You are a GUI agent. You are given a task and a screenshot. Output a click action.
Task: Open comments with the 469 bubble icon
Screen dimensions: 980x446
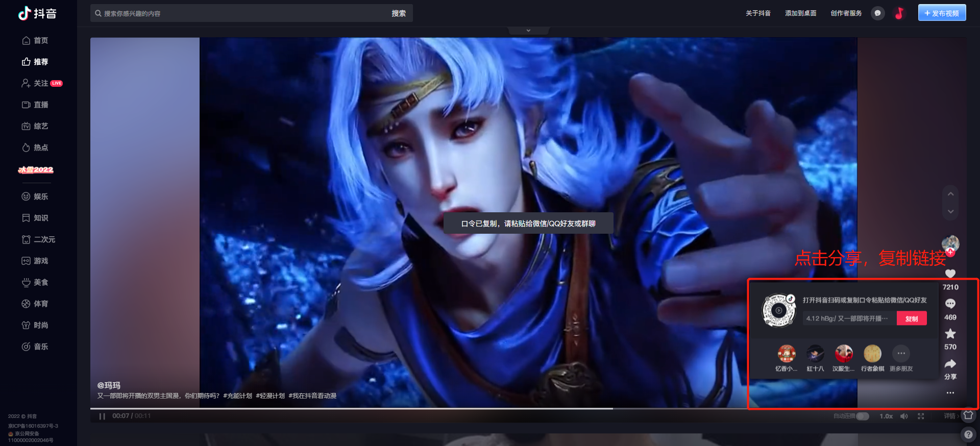(x=950, y=304)
